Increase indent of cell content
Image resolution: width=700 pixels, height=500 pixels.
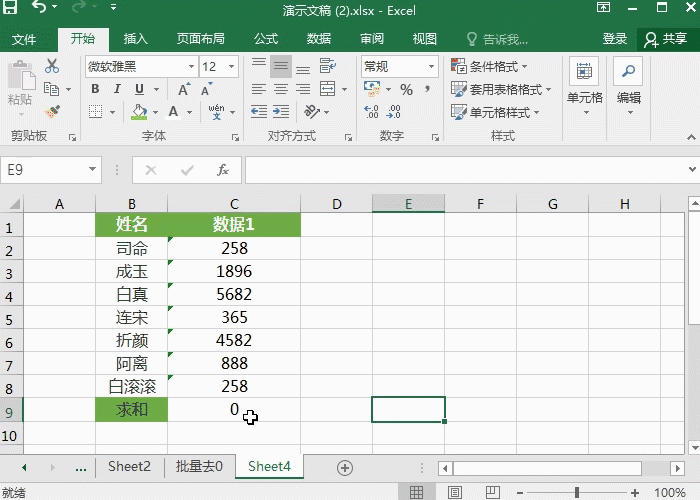(281, 112)
